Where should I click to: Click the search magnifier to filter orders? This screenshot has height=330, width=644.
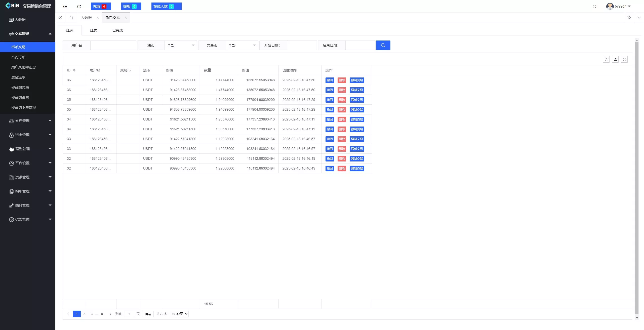[x=383, y=45]
